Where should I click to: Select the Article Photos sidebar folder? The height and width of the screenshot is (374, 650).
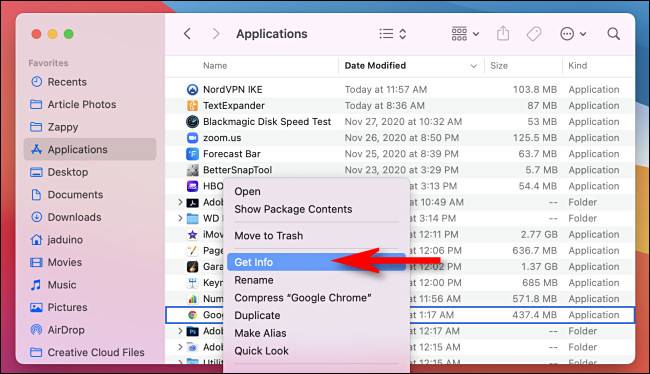coord(90,104)
